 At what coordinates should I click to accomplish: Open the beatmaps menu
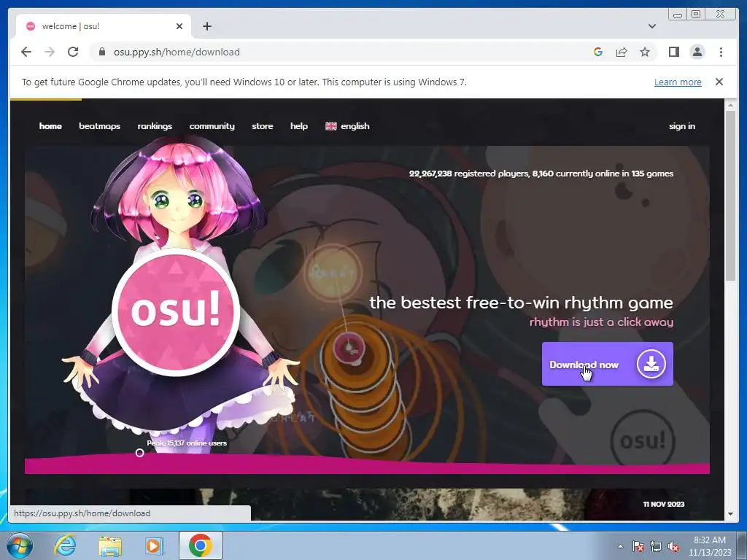(99, 126)
